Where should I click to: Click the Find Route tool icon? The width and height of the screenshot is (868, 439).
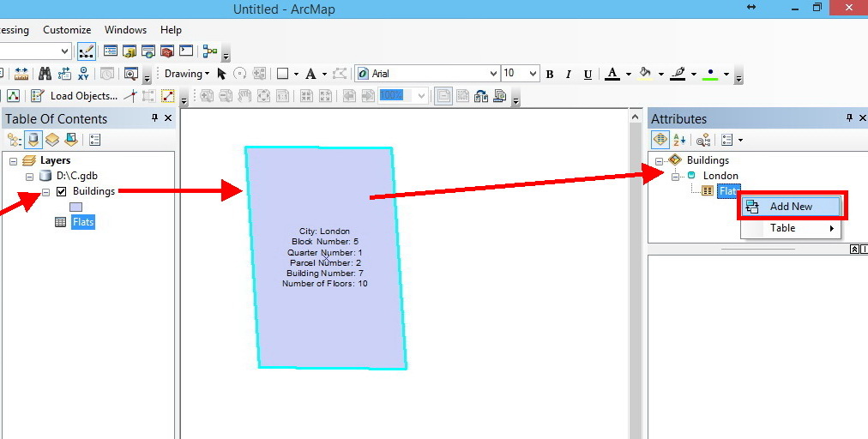64,74
